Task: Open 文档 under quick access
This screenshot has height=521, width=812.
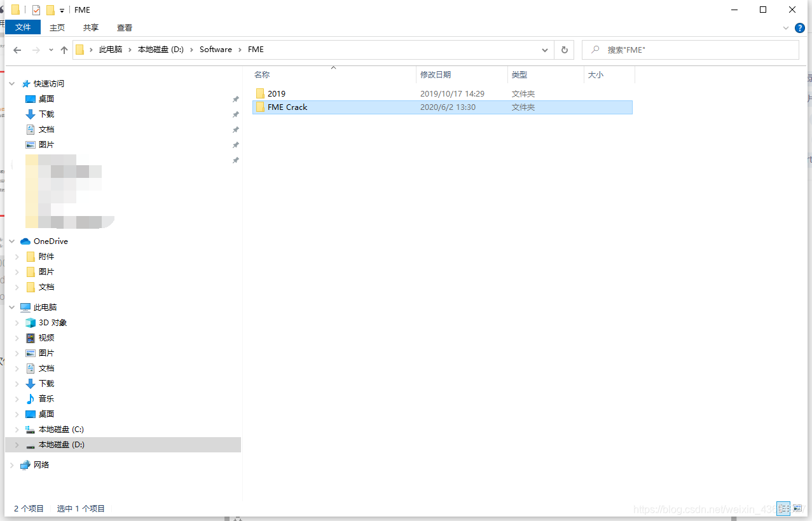Action: (x=46, y=130)
